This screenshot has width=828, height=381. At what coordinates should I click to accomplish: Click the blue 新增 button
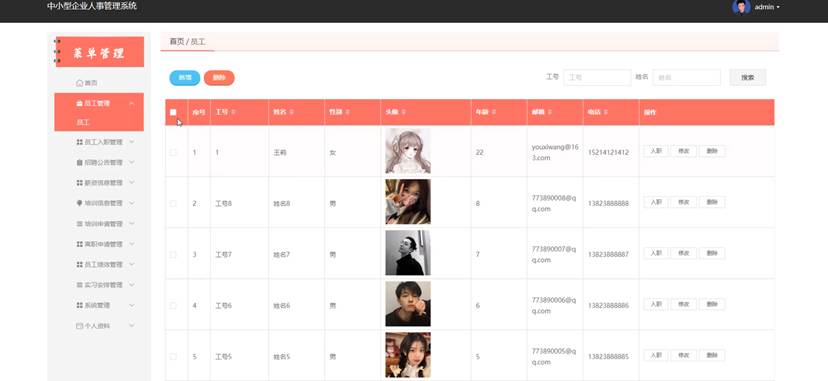(185, 78)
